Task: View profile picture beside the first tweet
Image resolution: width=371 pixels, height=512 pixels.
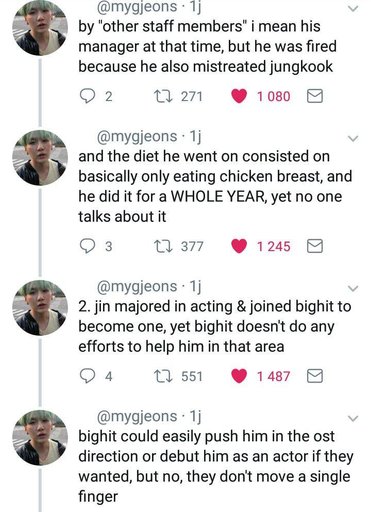Action: tap(40, 28)
